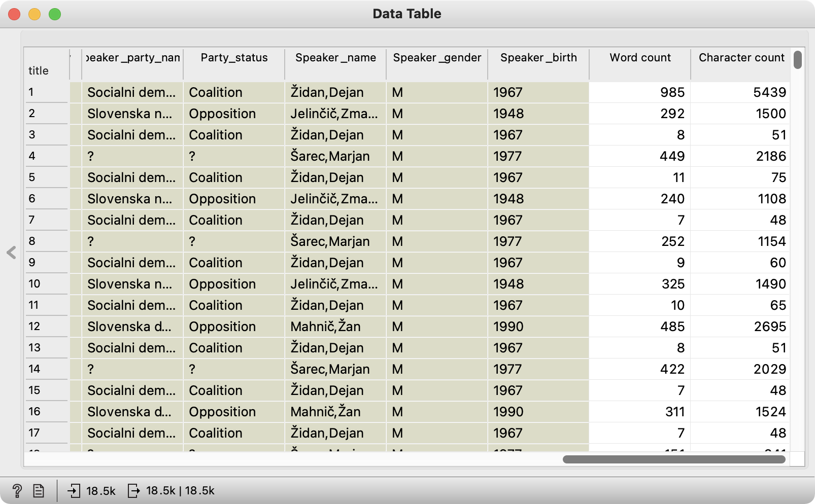815x504 pixels.
Task: Click the Party_status column header
Action: click(x=234, y=58)
